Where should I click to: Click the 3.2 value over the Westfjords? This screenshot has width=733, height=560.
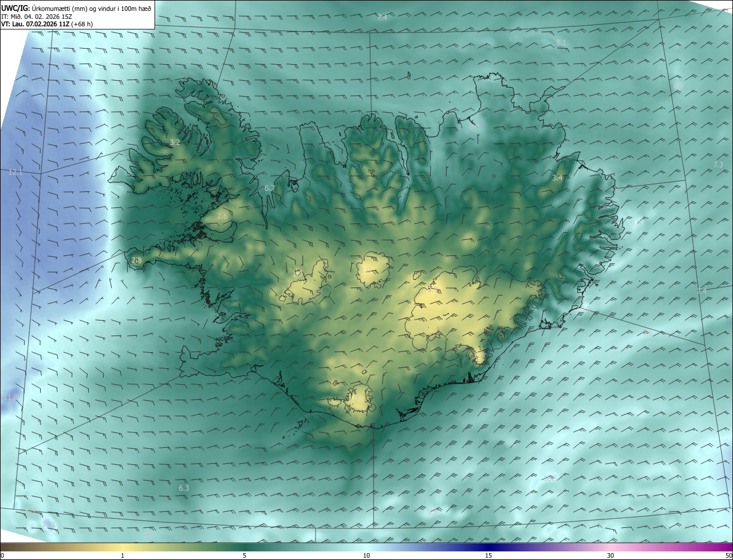point(175,142)
